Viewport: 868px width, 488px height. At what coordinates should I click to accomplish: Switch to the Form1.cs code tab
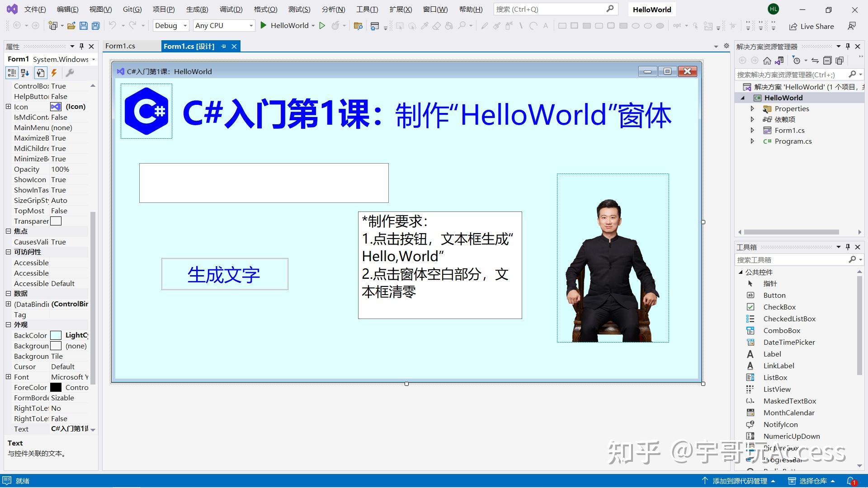coord(120,46)
